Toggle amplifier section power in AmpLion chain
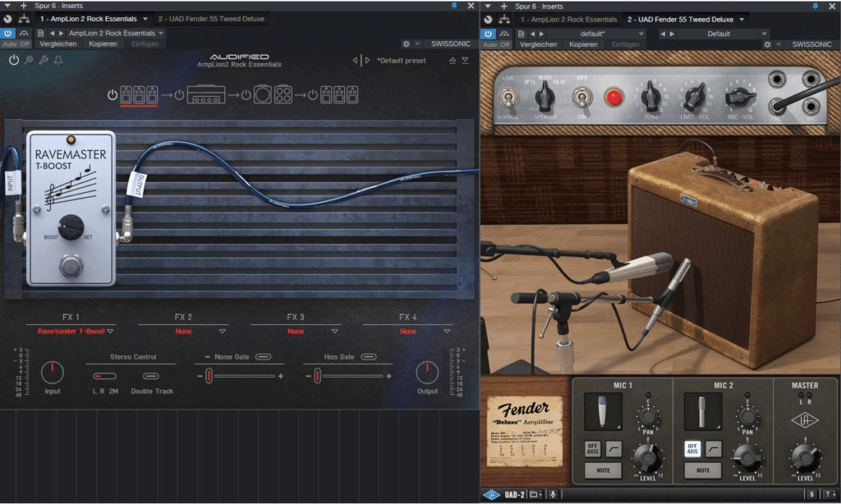This screenshot has height=504, width=841. click(x=179, y=95)
